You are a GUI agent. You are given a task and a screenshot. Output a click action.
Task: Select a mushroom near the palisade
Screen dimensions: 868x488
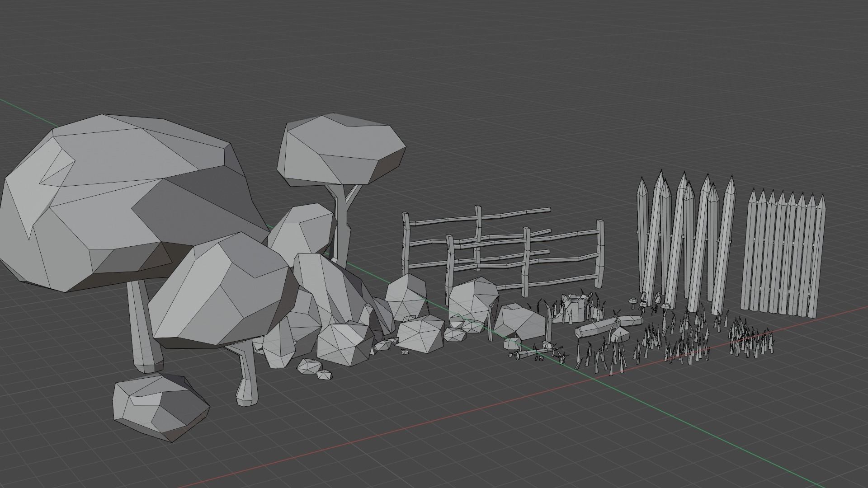633,301
